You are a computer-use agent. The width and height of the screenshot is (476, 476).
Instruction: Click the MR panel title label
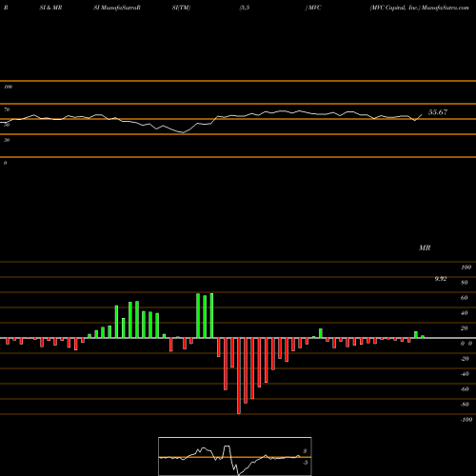425,248
